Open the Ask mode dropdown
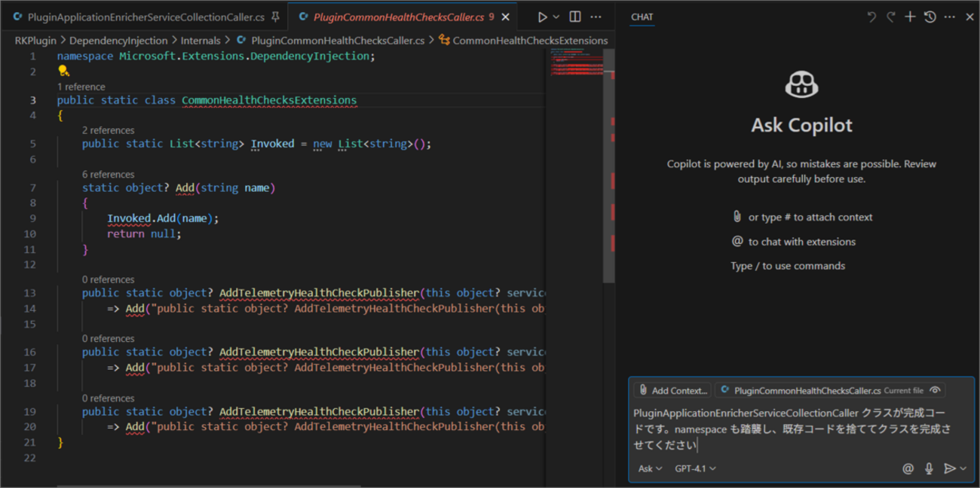The image size is (980, 488). (x=649, y=468)
